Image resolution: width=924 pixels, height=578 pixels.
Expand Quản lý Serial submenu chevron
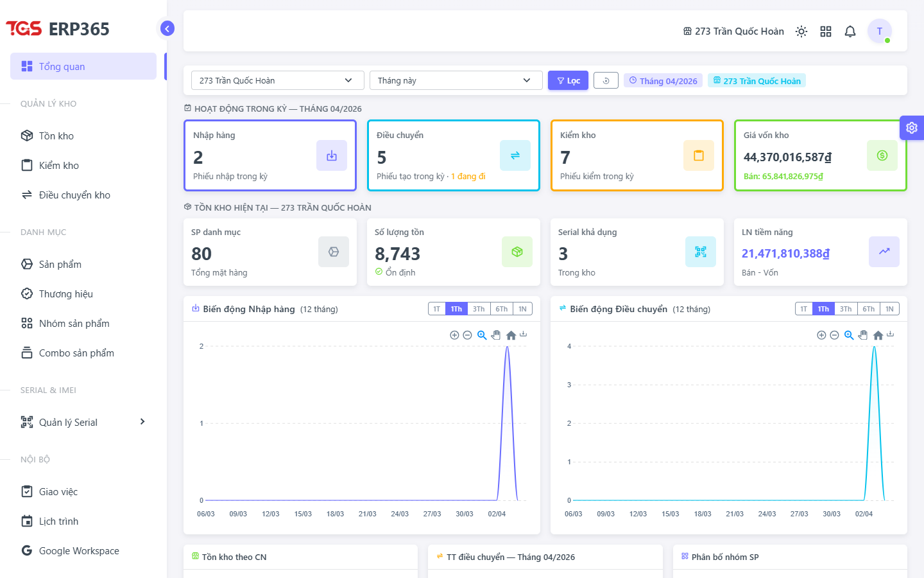pos(142,422)
